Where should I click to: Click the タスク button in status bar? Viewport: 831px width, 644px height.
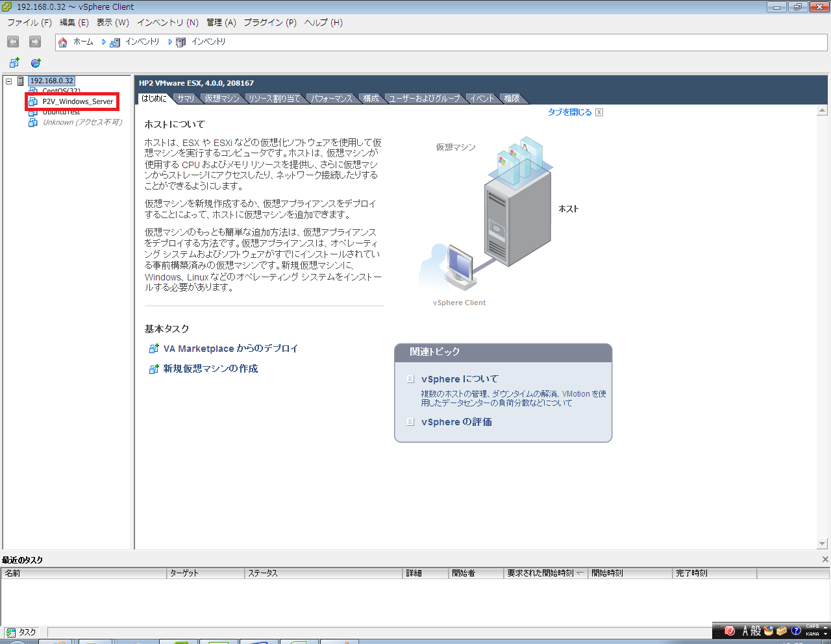point(21,632)
